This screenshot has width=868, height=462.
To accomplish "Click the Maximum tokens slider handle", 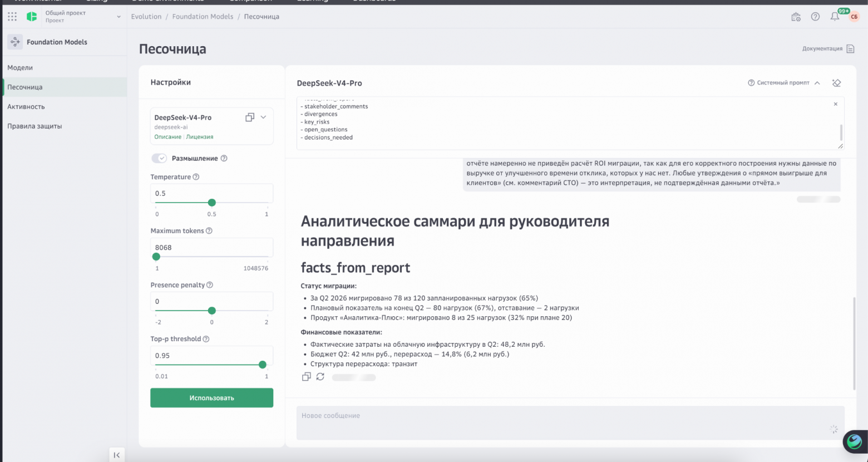I will click(x=156, y=257).
